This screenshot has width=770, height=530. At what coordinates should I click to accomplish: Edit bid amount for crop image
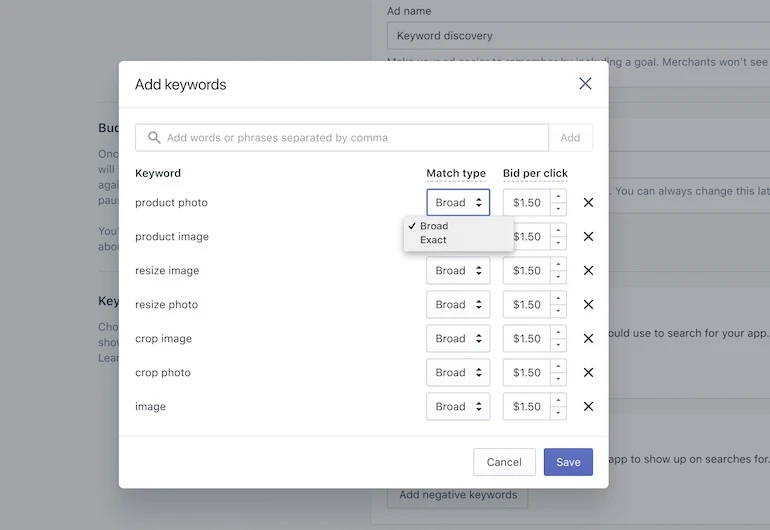tap(526, 338)
